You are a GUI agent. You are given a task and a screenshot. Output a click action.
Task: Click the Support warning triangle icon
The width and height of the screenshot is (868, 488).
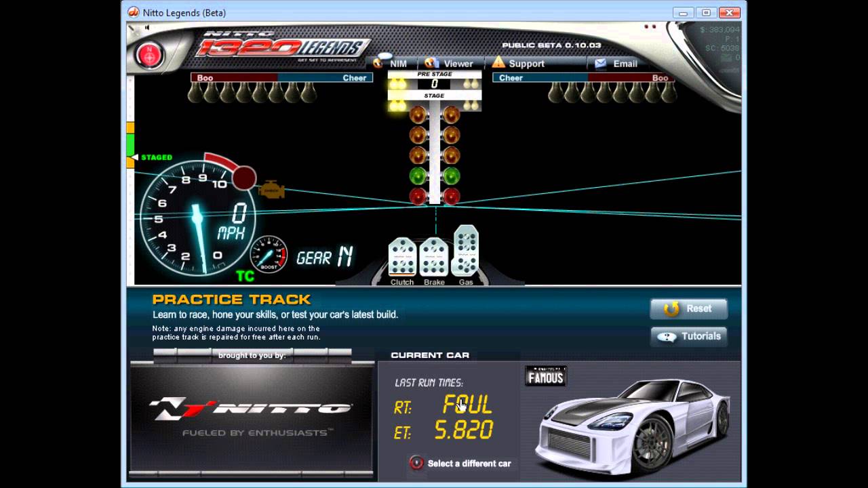coord(498,62)
